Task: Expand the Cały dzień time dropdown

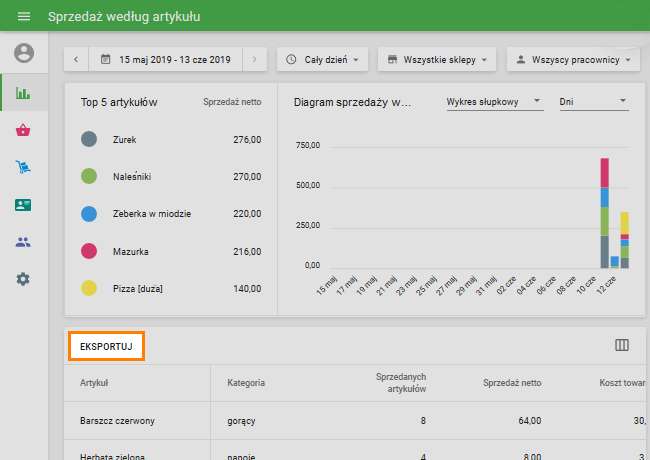Action: (323, 60)
